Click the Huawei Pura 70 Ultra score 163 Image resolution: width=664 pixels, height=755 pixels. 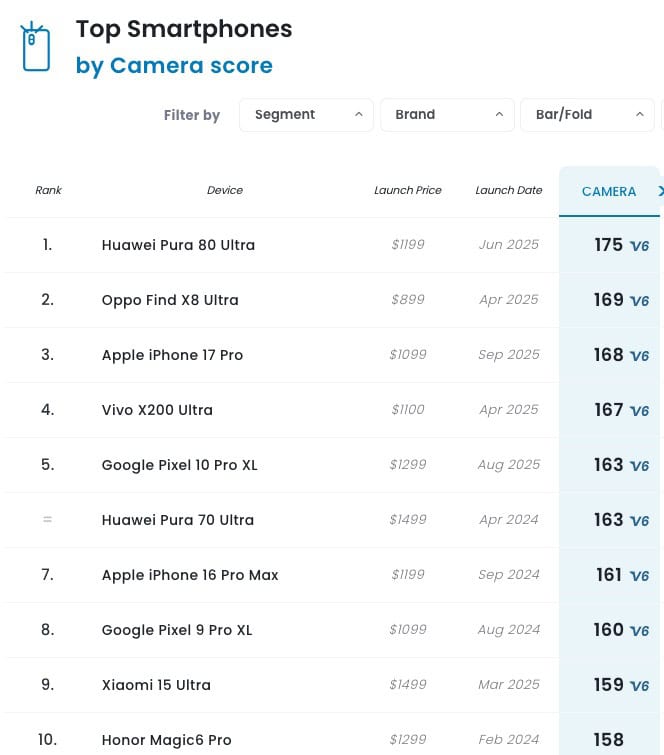(x=609, y=520)
